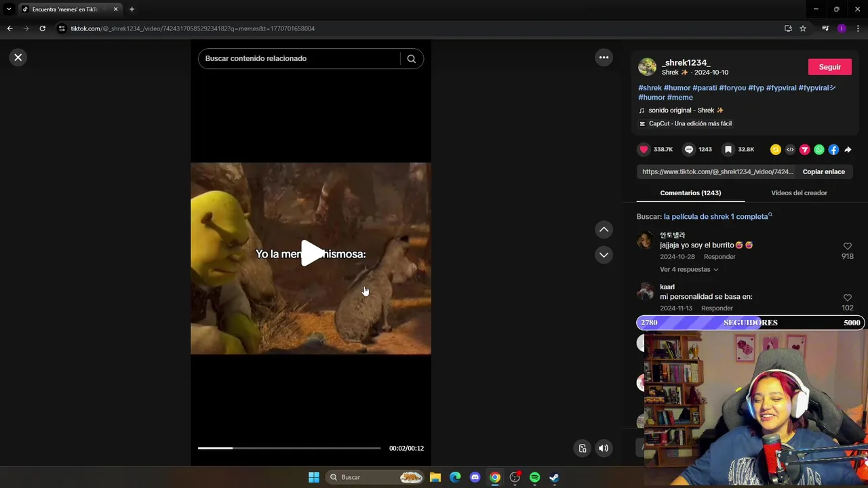Image resolution: width=868 pixels, height=488 pixels.
Task: Close the 'Encuentra memes en TikTok' tab
Action: [x=115, y=9]
